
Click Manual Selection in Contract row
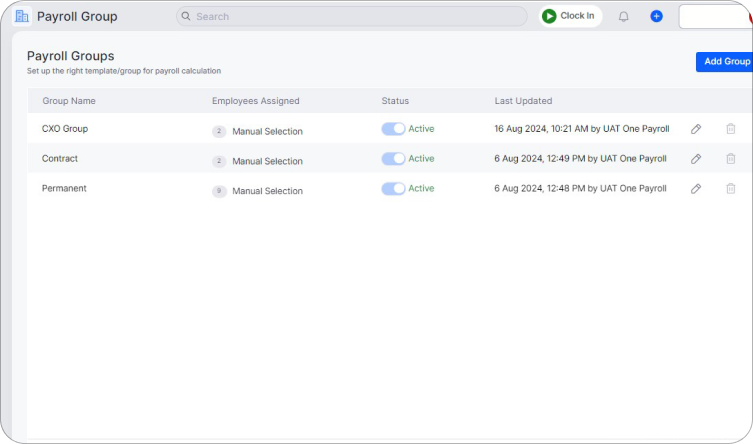pos(267,161)
